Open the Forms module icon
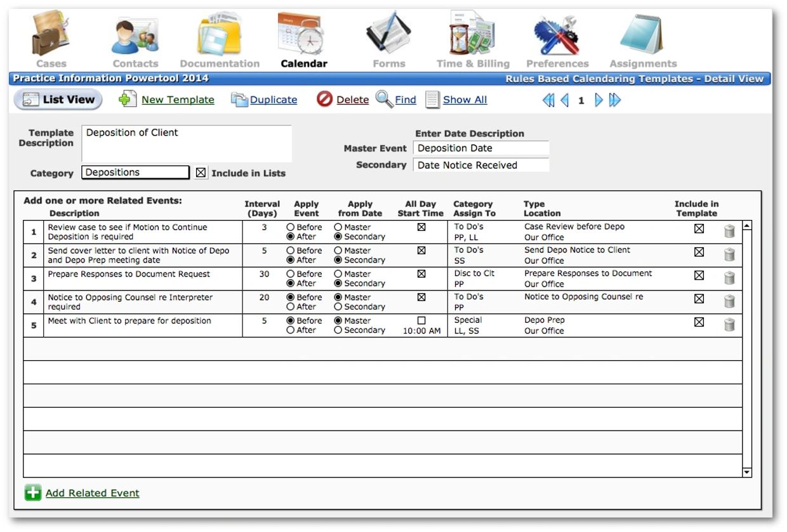Image resolution: width=787 pixels, height=532 pixels. (388, 35)
